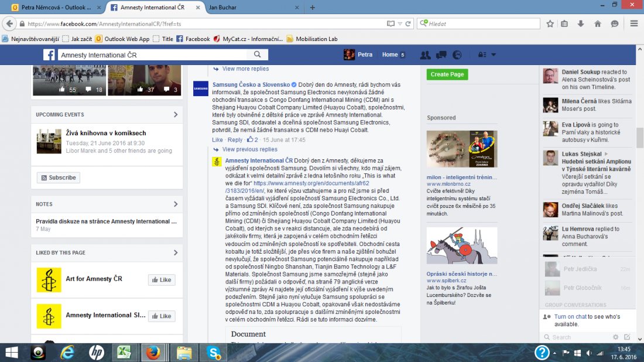Image resolution: width=644 pixels, height=362 pixels.
Task: Click the help question mark in system tray
Action: [x=542, y=353]
